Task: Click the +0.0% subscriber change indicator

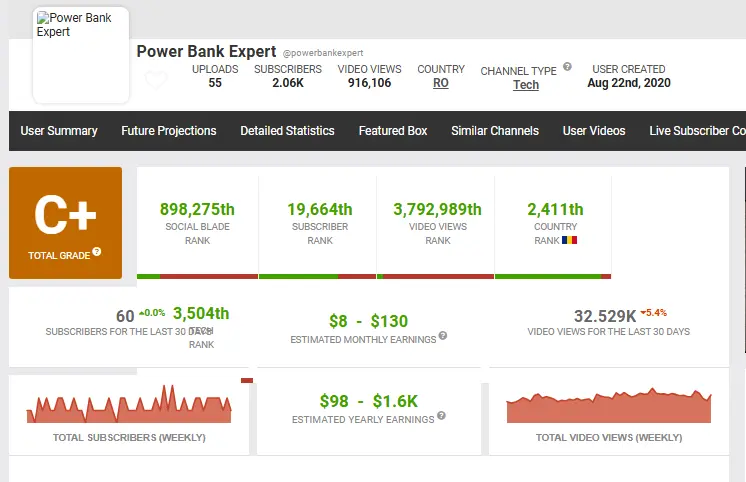Action: [152, 313]
